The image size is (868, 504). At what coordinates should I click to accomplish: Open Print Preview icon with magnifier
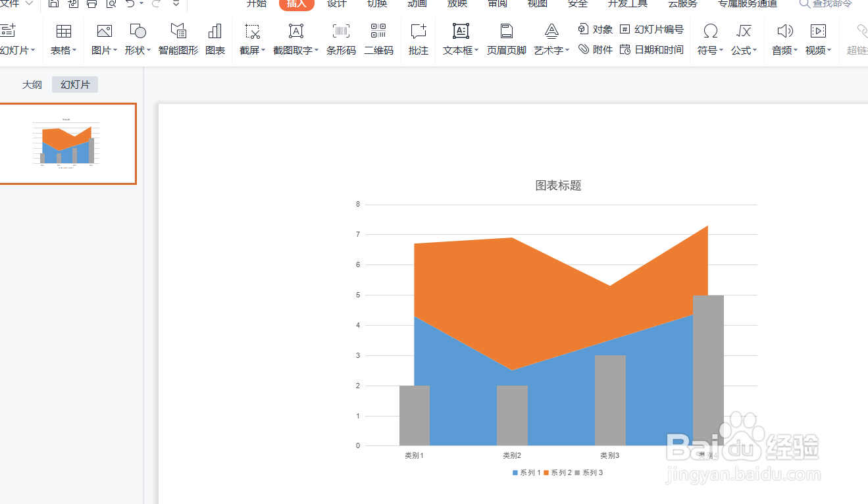(111, 3)
